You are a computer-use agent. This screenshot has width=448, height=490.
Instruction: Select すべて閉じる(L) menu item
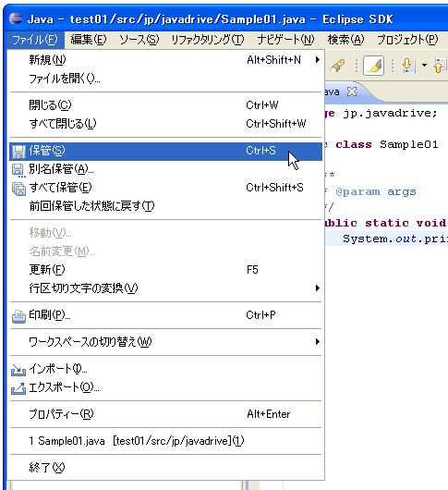point(165,124)
